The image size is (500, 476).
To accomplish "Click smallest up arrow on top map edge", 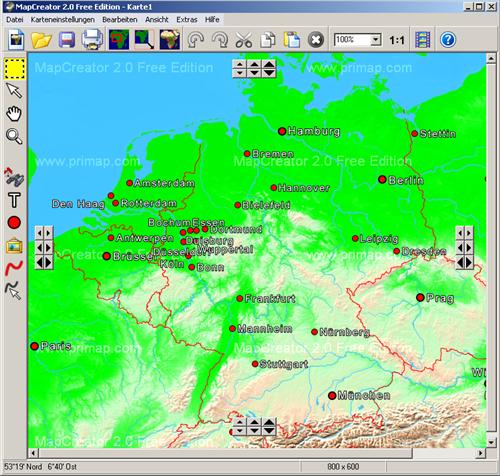I will (240, 64).
